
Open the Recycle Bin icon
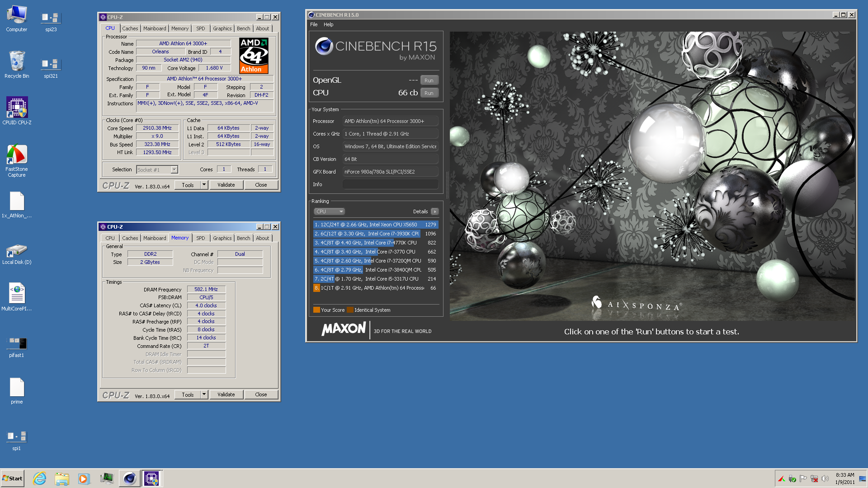pos(17,64)
